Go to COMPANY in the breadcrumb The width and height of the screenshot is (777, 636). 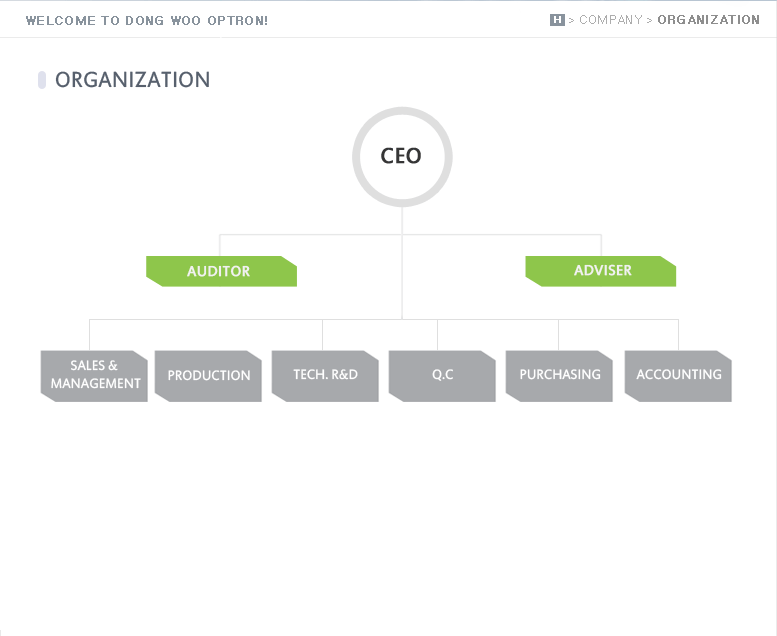pyautogui.click(x=610, y=20)
